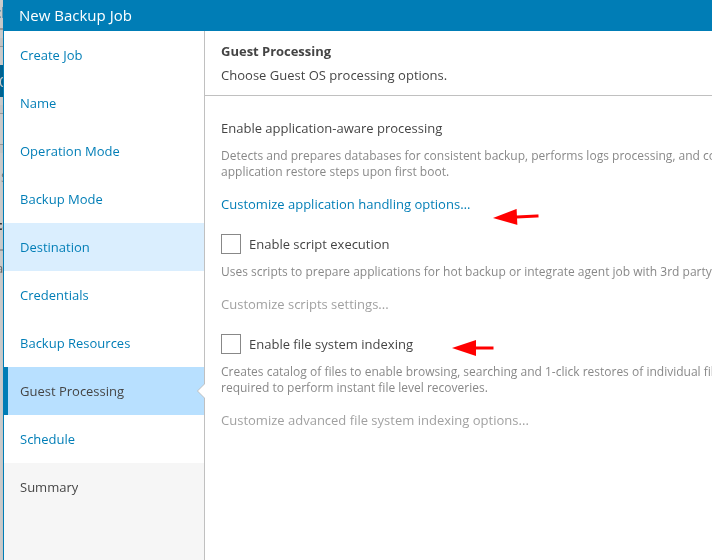
Task: Select the Operation Mode step
Action: coord(70,152)
